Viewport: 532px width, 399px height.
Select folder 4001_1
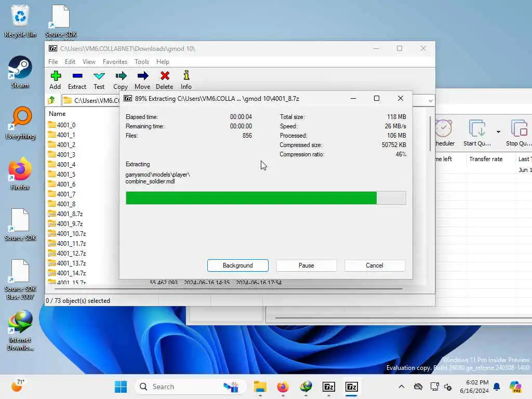tap(61, 135)
